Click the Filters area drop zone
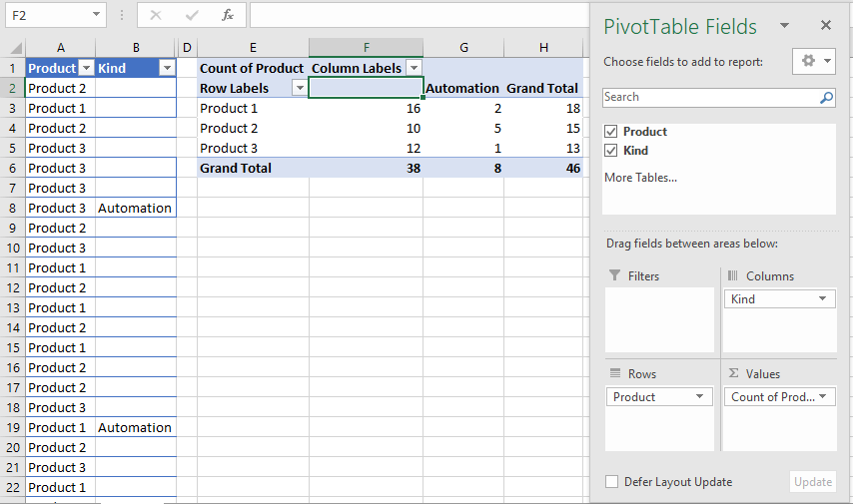Image resolution: width=853 pixels, height=504 pixels. pos(659,319)
